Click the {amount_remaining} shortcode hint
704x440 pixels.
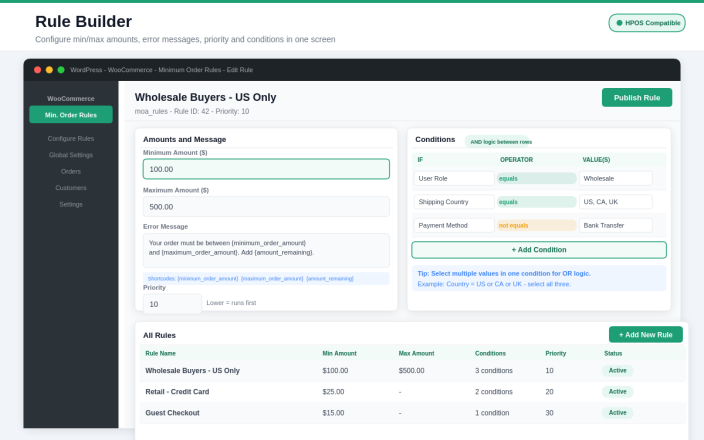click(330, 278)
